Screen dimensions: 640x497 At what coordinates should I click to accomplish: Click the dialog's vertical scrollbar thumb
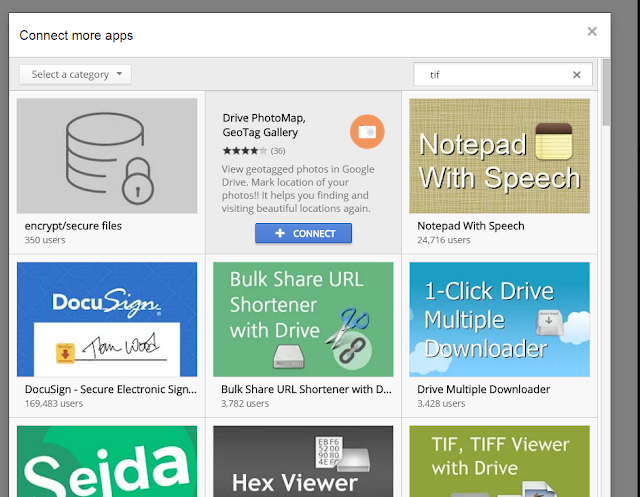[606, 92]
